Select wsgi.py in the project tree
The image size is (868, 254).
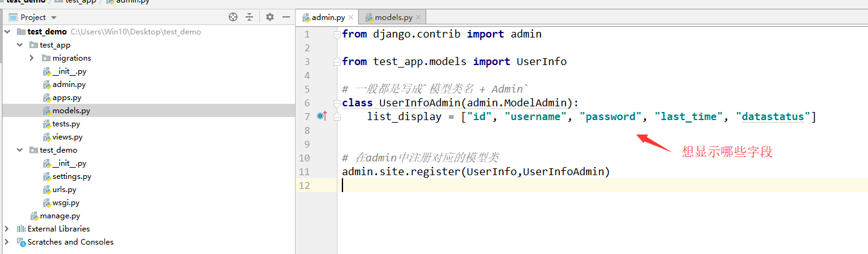[66, 203]
